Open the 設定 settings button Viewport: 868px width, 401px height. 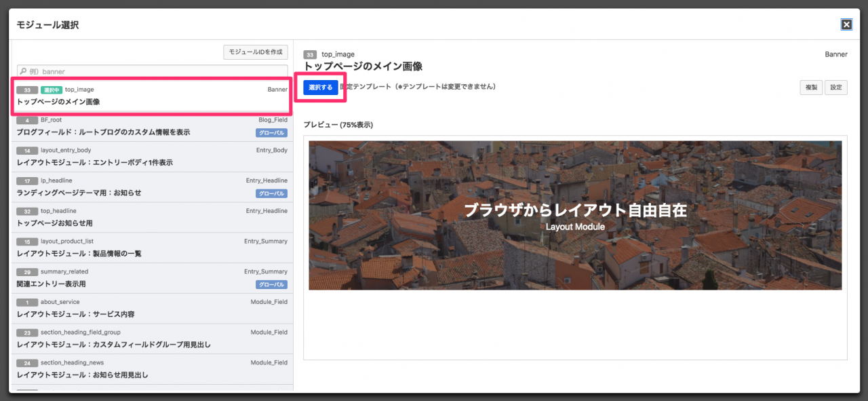835,88
